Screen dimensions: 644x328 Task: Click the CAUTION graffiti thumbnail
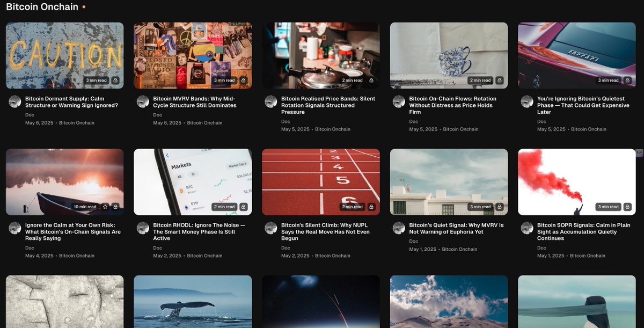coord(64,55)
